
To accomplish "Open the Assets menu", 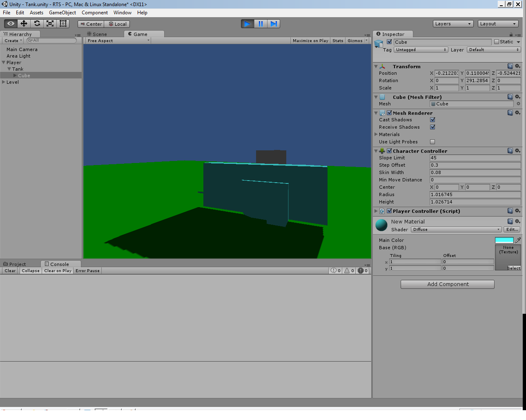I will pos(36,13).
